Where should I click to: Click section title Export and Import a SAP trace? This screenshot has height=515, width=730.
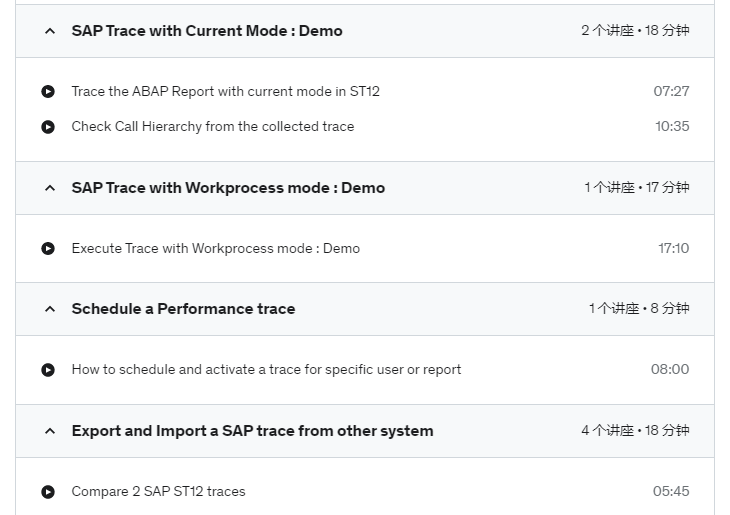coord(252,431)
